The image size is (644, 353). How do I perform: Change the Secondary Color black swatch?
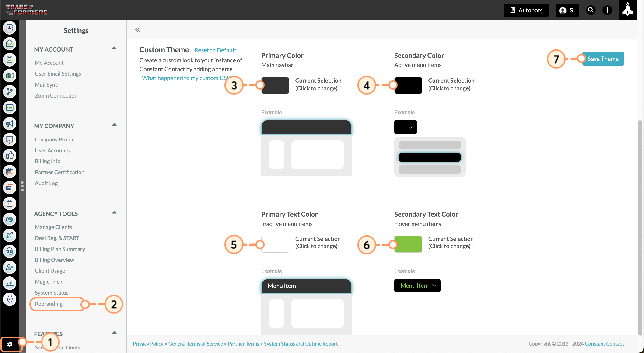pos(408,85)
